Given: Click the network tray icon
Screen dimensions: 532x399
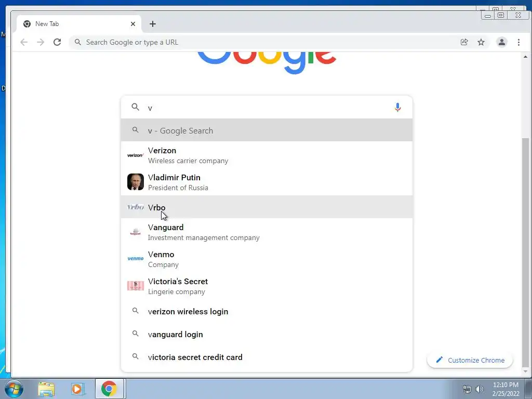Looking at the screenshot, I should (467, 389).
